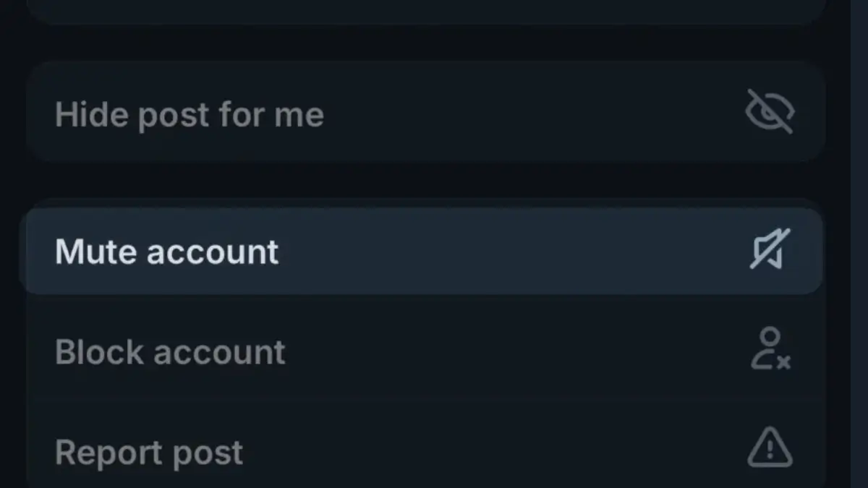The image size is (868, 488).
Task: Click the muted speaker icon
Action: click(770, 249)
